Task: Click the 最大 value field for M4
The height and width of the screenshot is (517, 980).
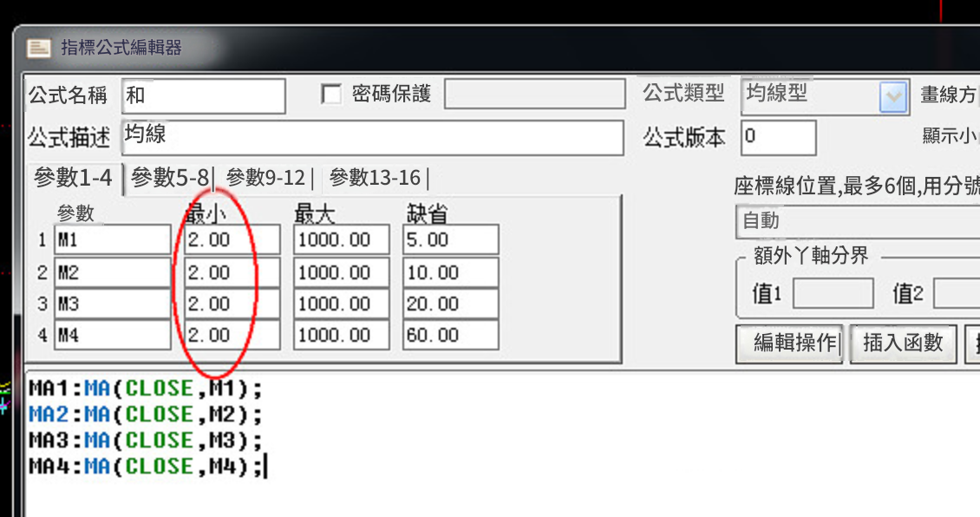Action: pyautogui.click(x=341, y=335)
